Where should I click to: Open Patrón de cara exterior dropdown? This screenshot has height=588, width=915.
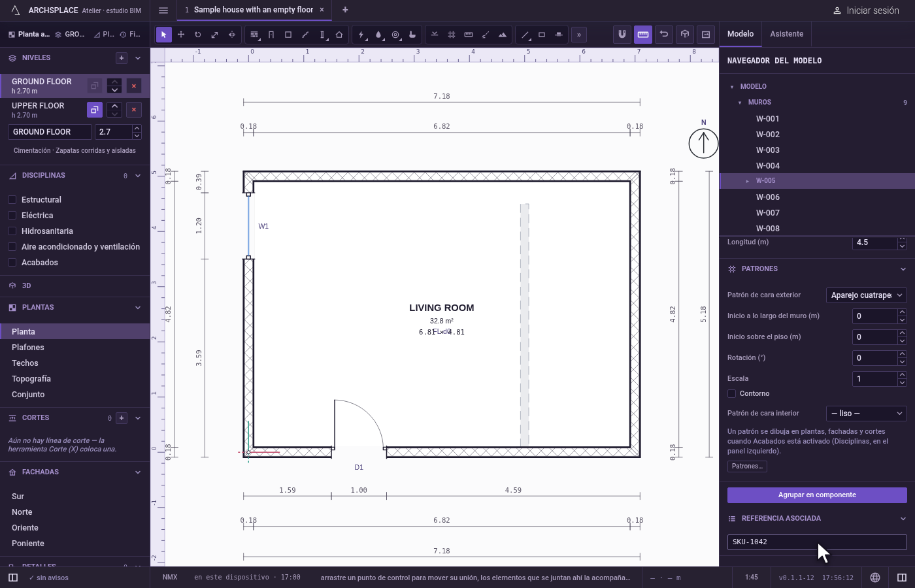tap(867, 295)
